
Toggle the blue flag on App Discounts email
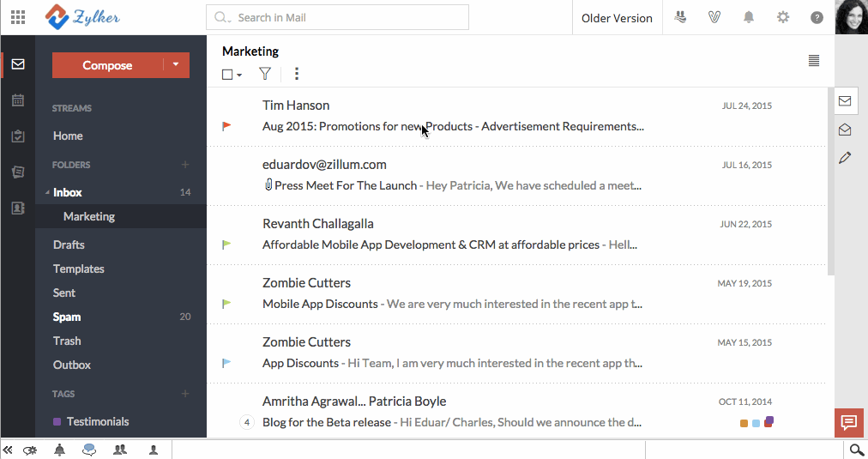pos(226,363)
